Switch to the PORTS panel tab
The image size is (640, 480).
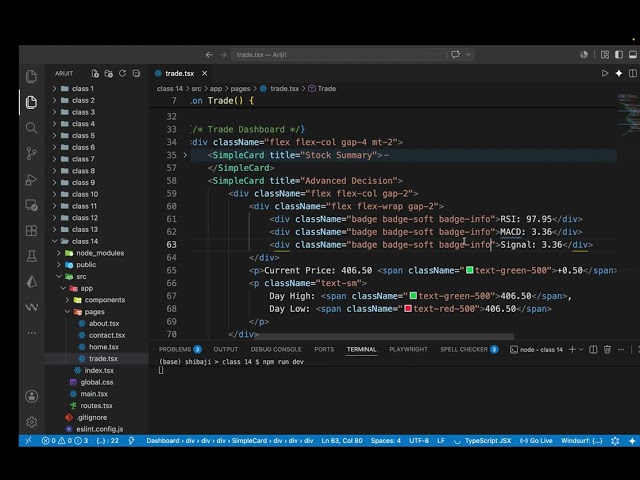click(324, 349)
